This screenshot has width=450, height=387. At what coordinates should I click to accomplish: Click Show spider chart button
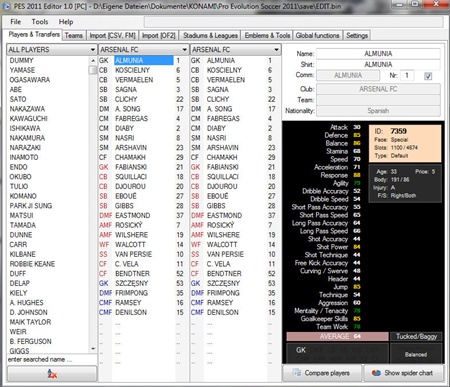click(404, 373)
